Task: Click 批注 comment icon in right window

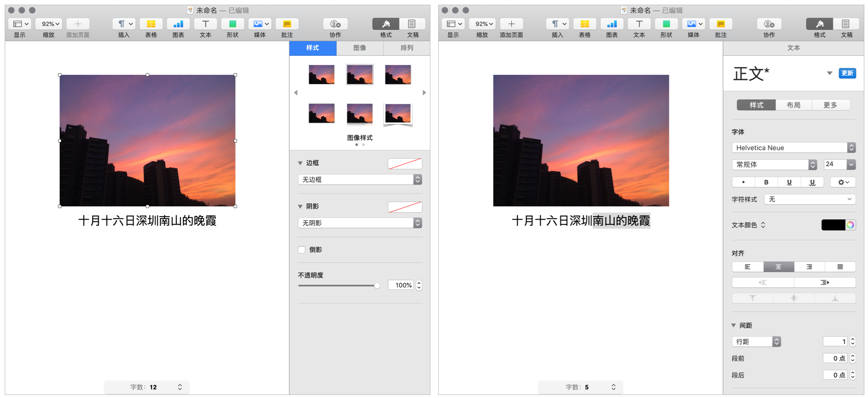Action: pyautogui.click(x=720, y=24)
